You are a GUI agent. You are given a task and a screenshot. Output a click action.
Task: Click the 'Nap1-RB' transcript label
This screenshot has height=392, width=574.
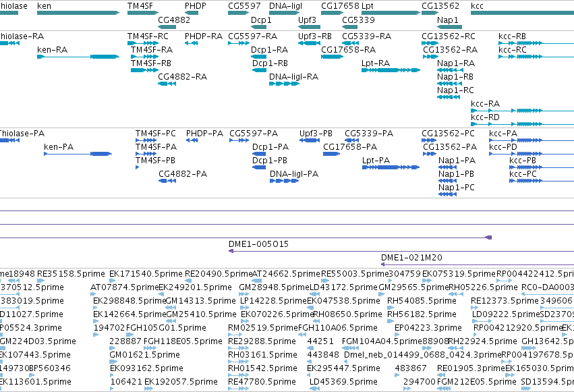pos(455,77)
